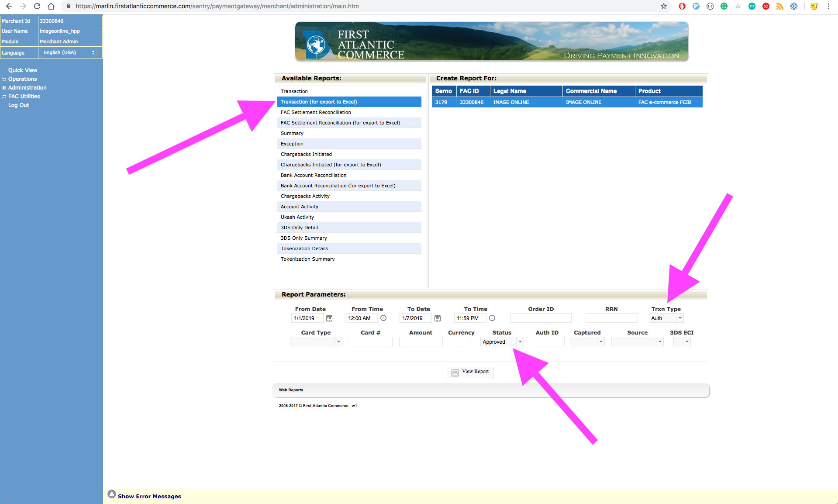Open the 3DS ECI dropdown
Image resolution: width=838 pixels, height=504 pixels.
682,342
